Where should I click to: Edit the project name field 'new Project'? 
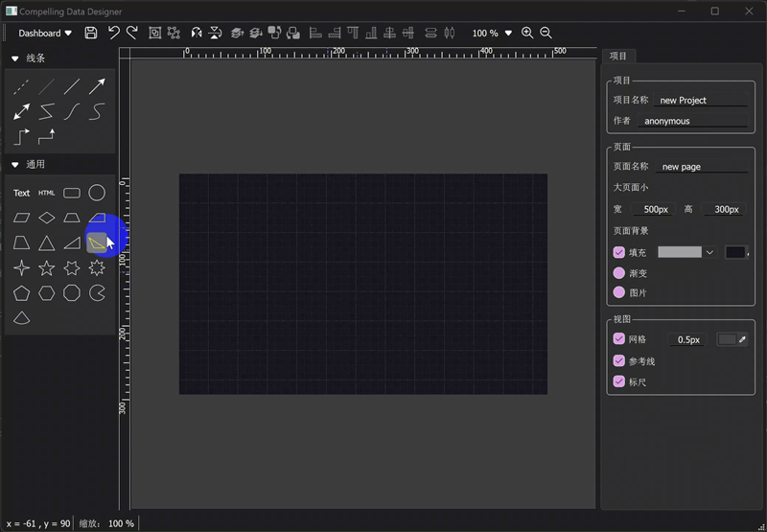click(701, 101)
